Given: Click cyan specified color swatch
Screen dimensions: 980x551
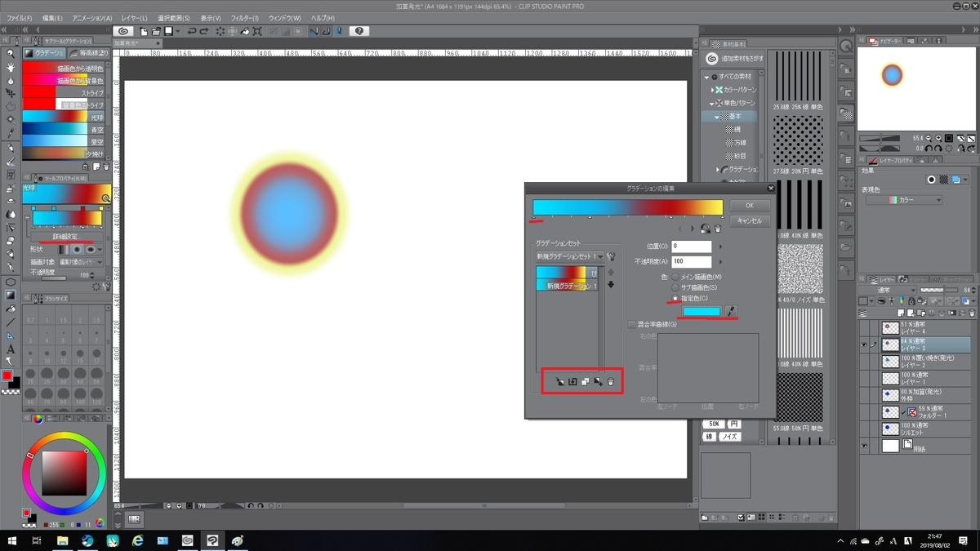Looking at the screenshot, I should click(702, 311).
